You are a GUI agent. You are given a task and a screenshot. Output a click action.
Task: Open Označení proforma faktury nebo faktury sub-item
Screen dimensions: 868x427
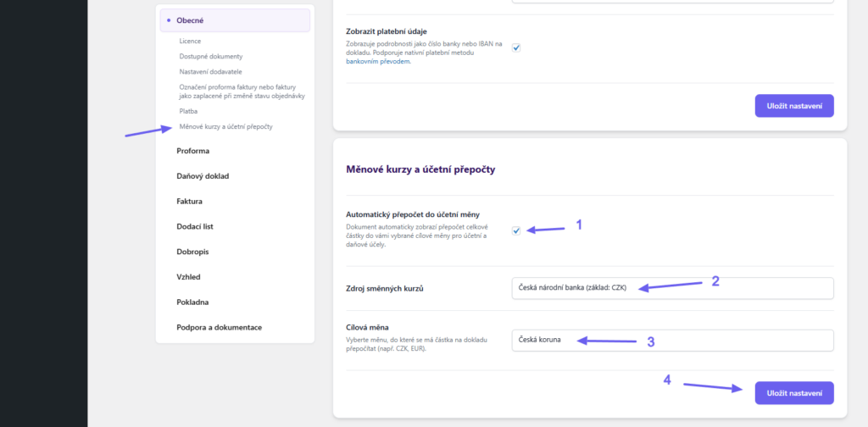242,91
